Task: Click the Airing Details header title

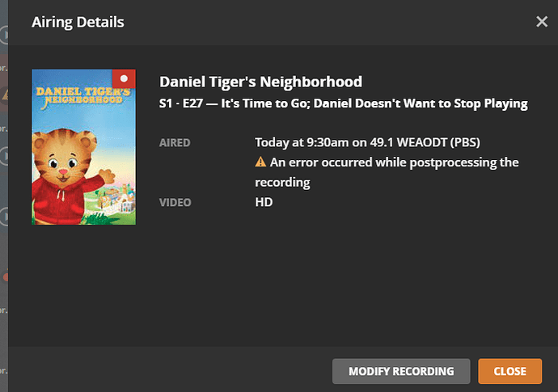Action: click(78, 22)
